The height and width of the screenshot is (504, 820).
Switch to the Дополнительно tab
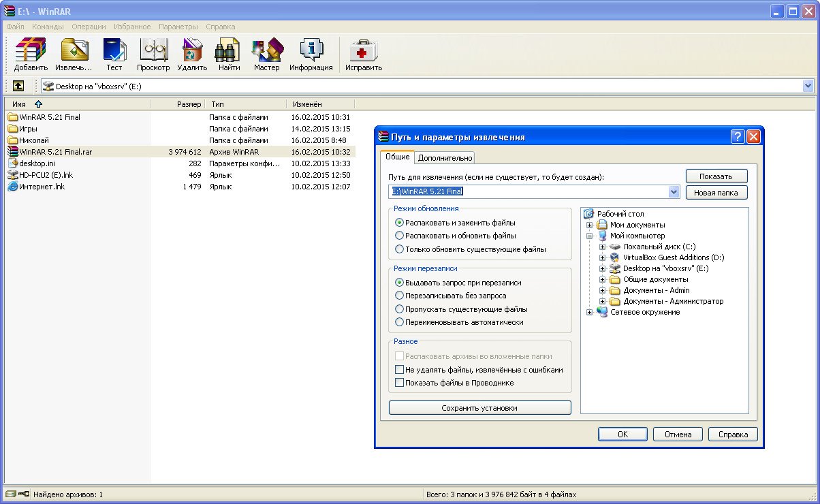[x=445, y=157]
